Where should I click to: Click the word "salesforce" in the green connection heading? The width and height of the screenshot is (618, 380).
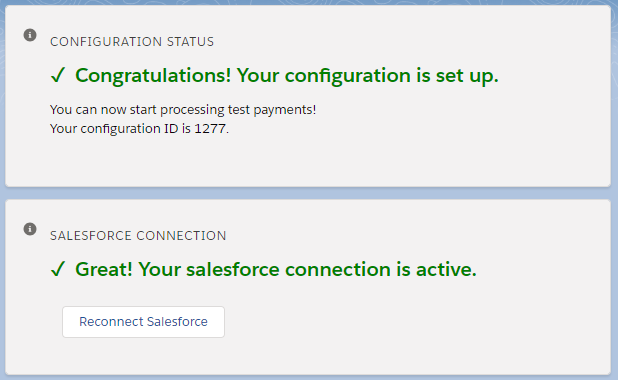tap(233, 270)
